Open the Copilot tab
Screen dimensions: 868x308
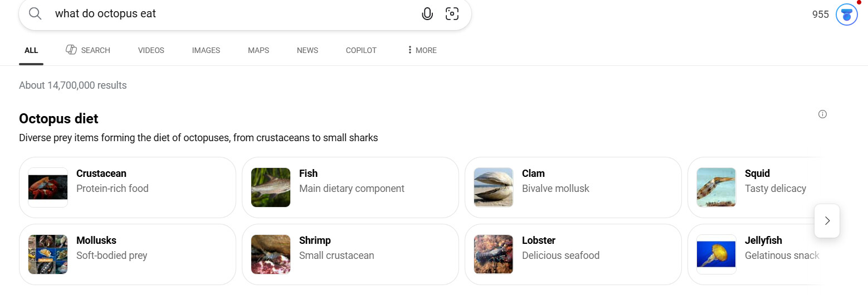(361, 50)
